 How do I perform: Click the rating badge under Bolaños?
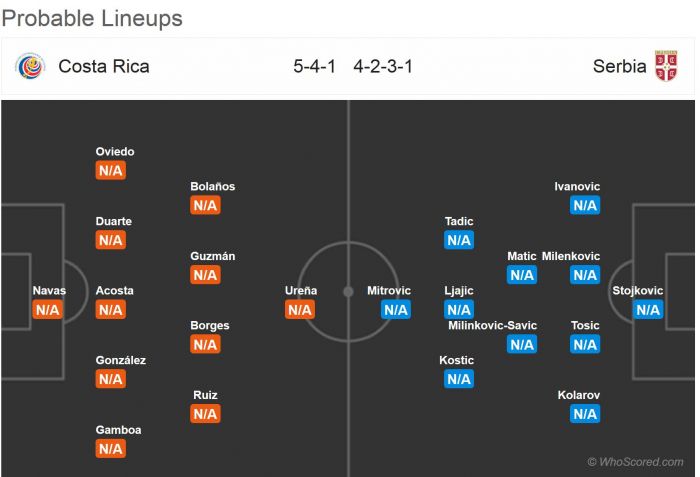(x=205, y=205)
